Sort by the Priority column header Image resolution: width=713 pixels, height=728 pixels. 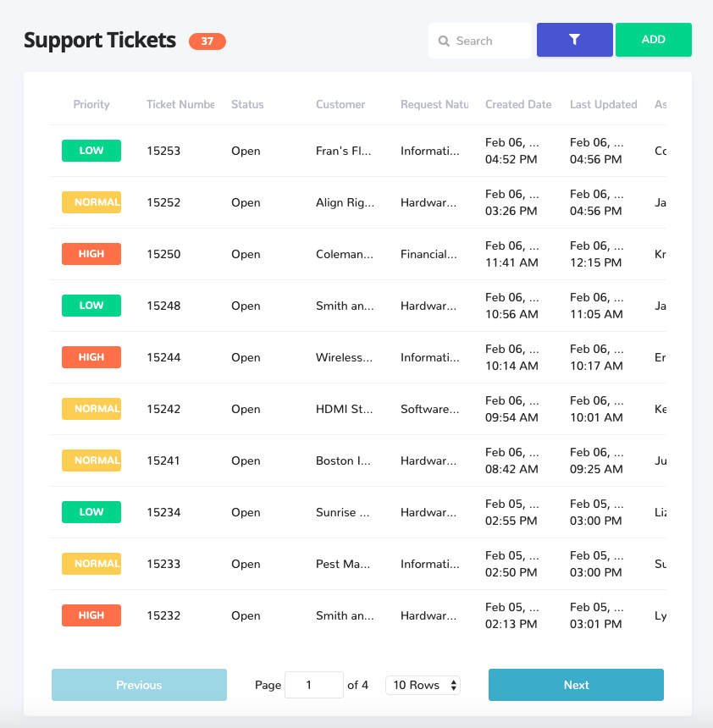click(91, 104)
